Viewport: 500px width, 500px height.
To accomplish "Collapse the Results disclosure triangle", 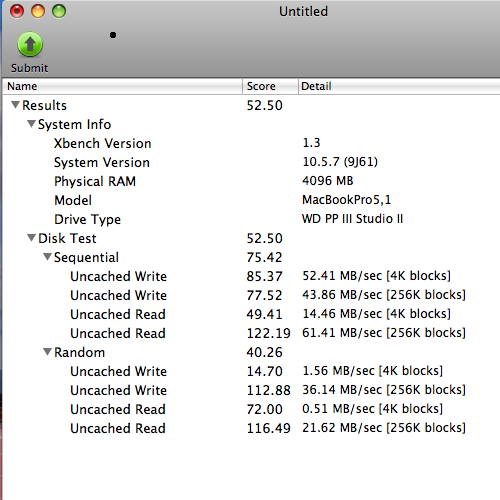I will click(x=15, y=105).
